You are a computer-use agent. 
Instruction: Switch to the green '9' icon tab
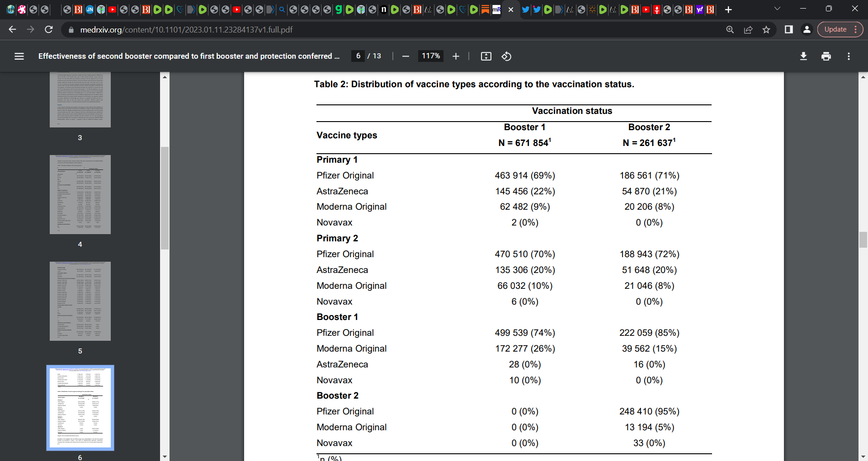click(x=338, y=9)
